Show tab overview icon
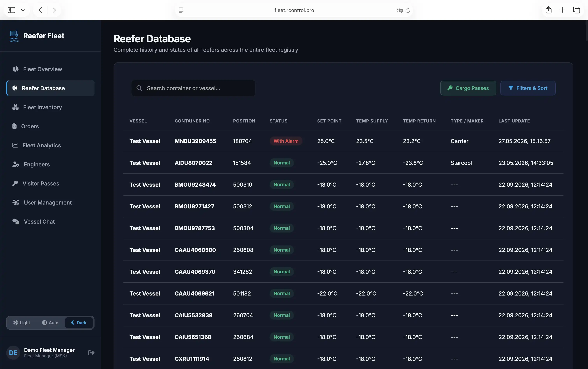Image resolution: width=588 pixels, height=369 pixels. tap(577, 10)
